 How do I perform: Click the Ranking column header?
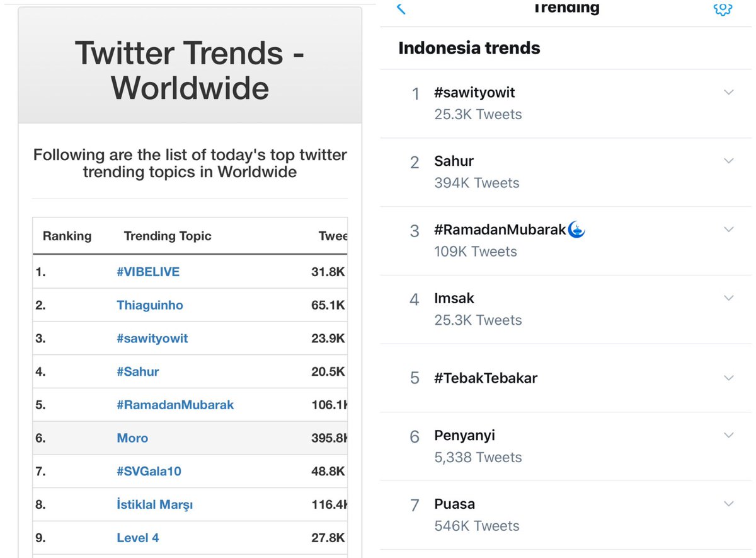point(67,236)
